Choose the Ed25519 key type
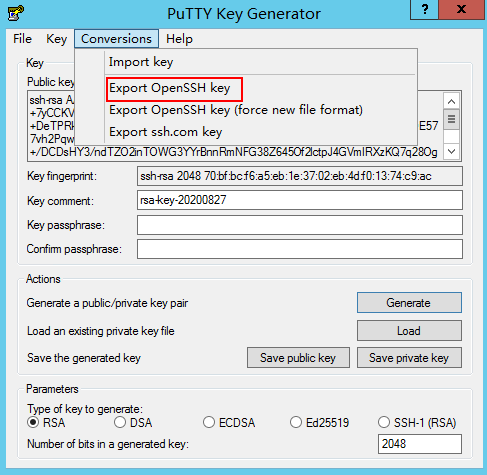Viewport: 487px width, 475px height. click(x=319, y=422)
